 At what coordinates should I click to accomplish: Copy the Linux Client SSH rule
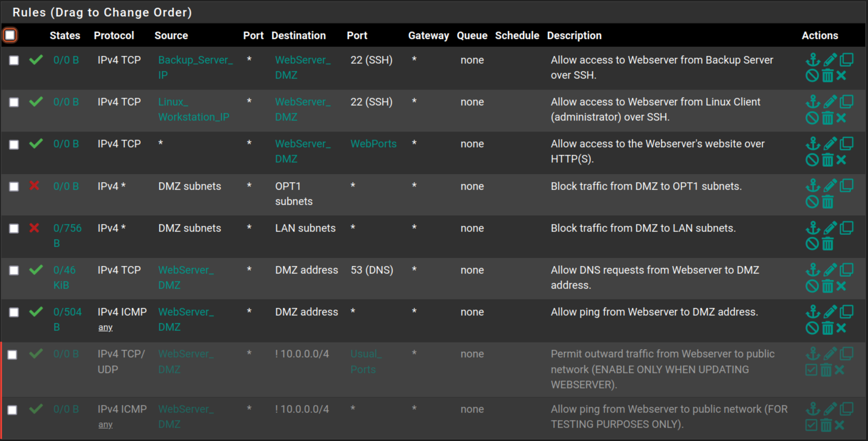coord(846,102)
